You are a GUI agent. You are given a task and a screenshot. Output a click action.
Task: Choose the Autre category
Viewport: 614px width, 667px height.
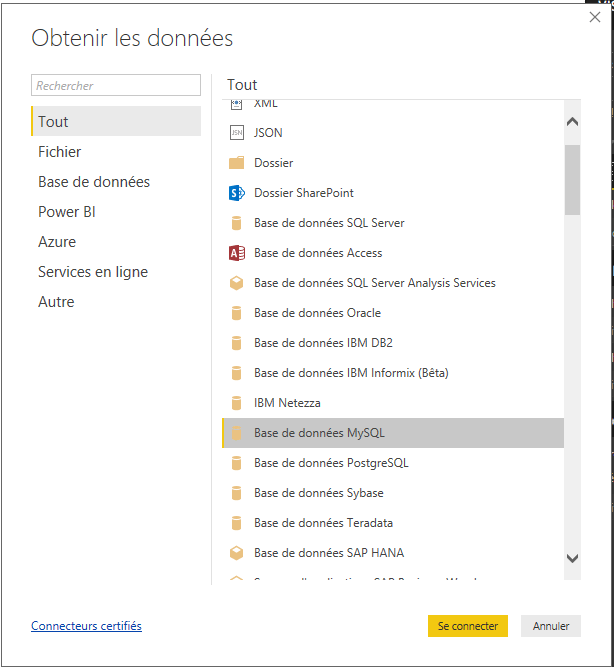tap(116, 302)
